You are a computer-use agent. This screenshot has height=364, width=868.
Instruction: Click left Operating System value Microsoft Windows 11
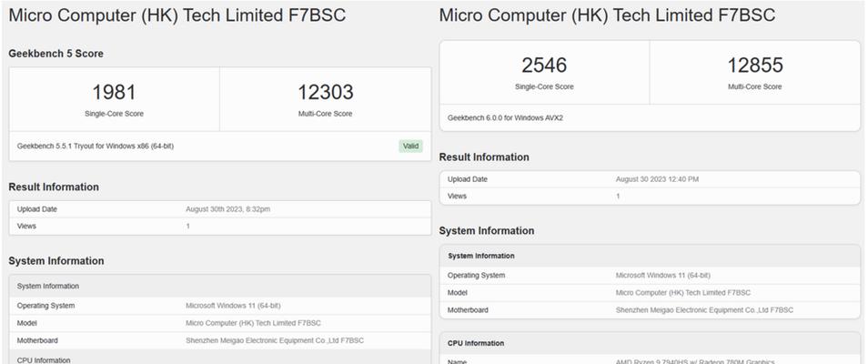pos(233,306)
